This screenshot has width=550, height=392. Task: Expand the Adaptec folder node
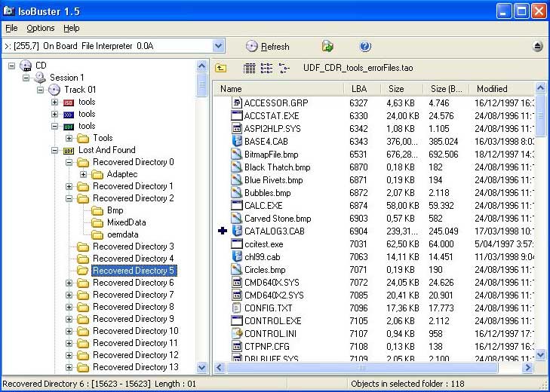[x=84, y=174]
